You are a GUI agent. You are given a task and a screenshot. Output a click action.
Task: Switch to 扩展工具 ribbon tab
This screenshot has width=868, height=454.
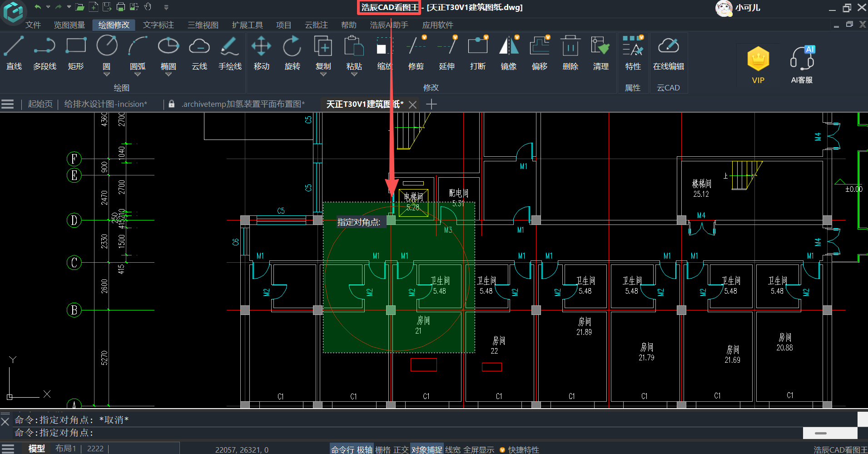click(248, 25)
